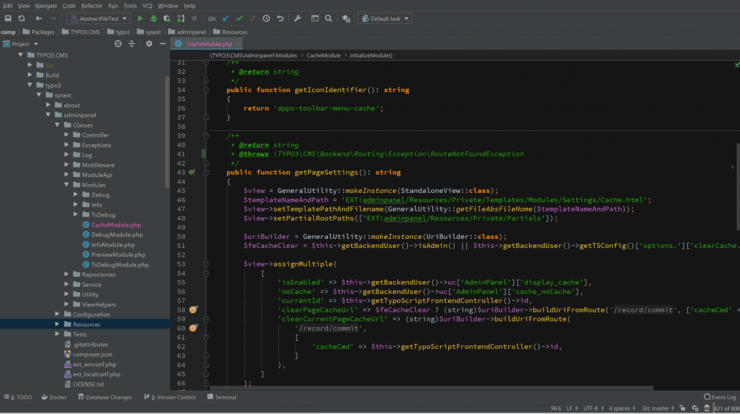
Task: Update project with the blue Git arrow
Action: 226,18
